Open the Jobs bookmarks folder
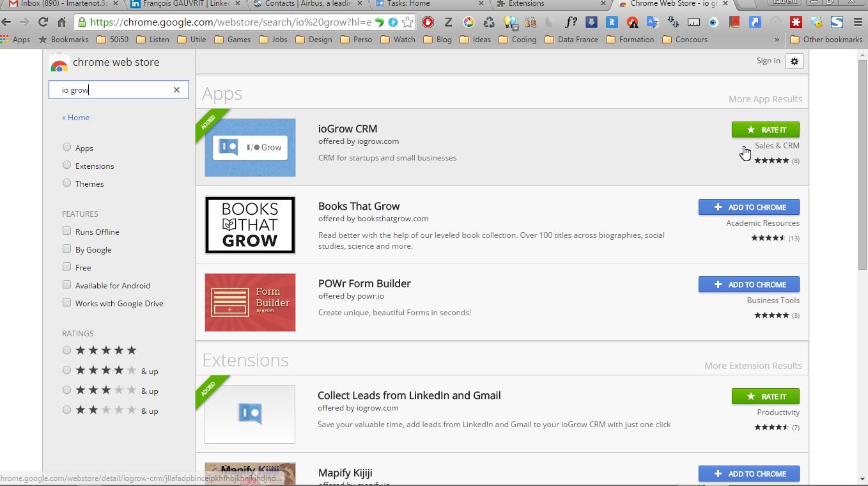The width and height of the screenshot is (868, 486). click(272, 40)
